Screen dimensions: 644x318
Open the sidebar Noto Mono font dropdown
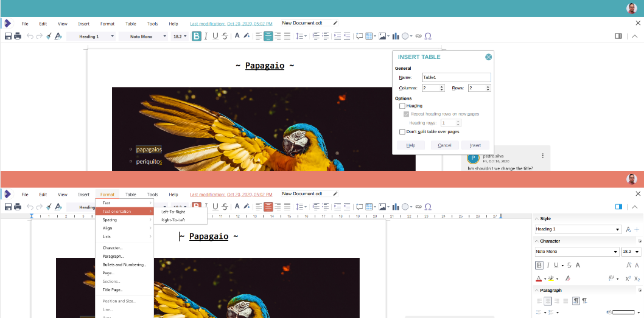[x=615, y=252]
